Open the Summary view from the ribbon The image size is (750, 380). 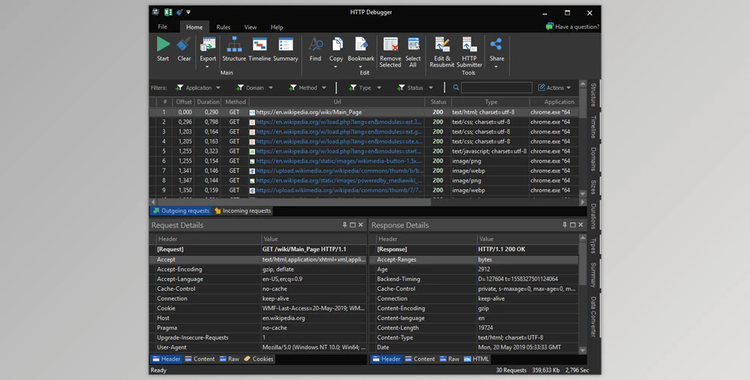pos(286,49)
